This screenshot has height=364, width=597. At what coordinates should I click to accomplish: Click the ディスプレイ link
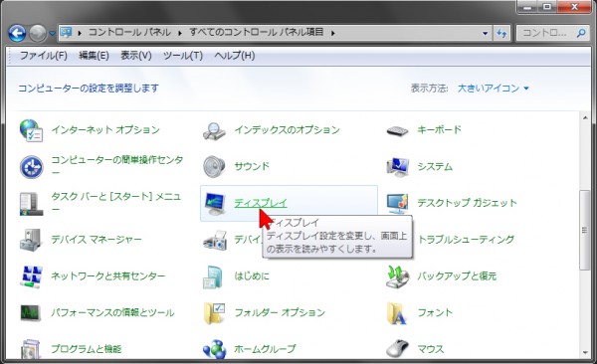point(261,203)
